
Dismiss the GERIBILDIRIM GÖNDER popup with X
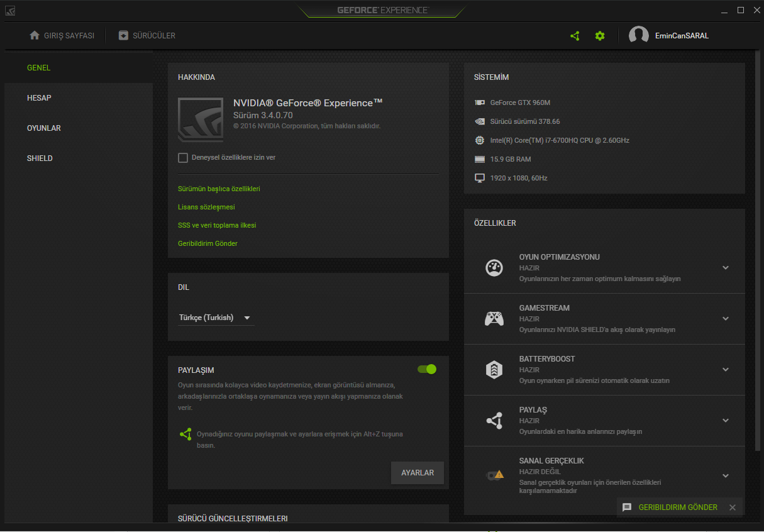click(732, 507)
